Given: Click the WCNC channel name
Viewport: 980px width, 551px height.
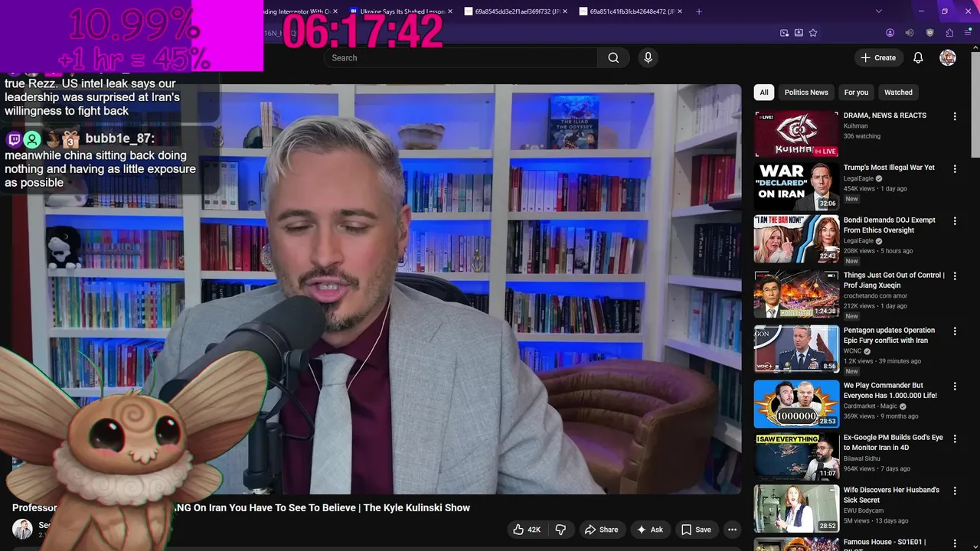Looking at the screenshot, I should click(x=853, y=351).
